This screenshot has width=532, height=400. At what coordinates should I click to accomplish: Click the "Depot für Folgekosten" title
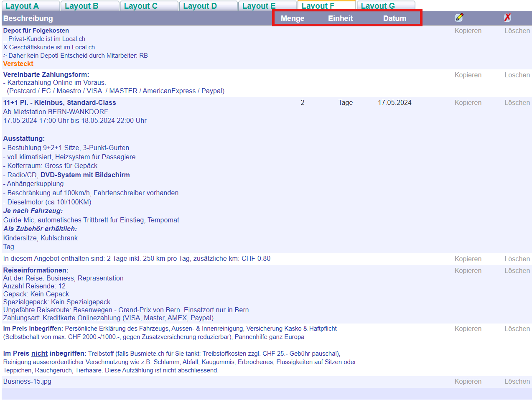(x=36, y=31)
